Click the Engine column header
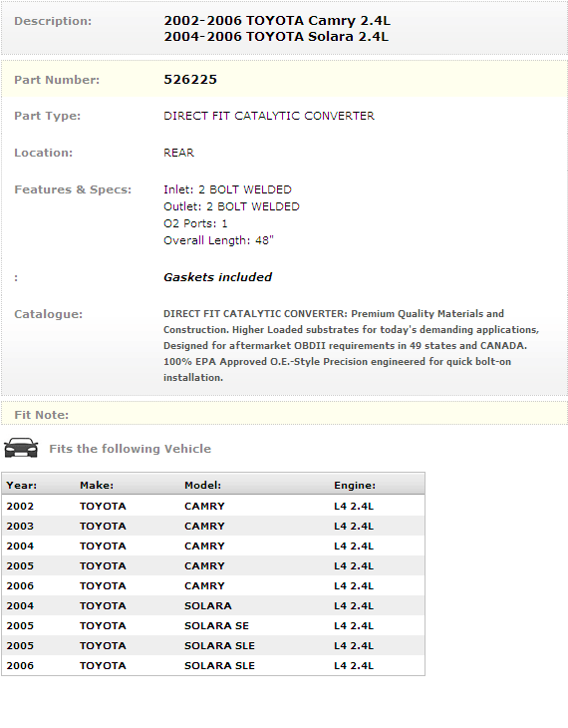The width and height of the screenshot is (568, 728). 355,486
